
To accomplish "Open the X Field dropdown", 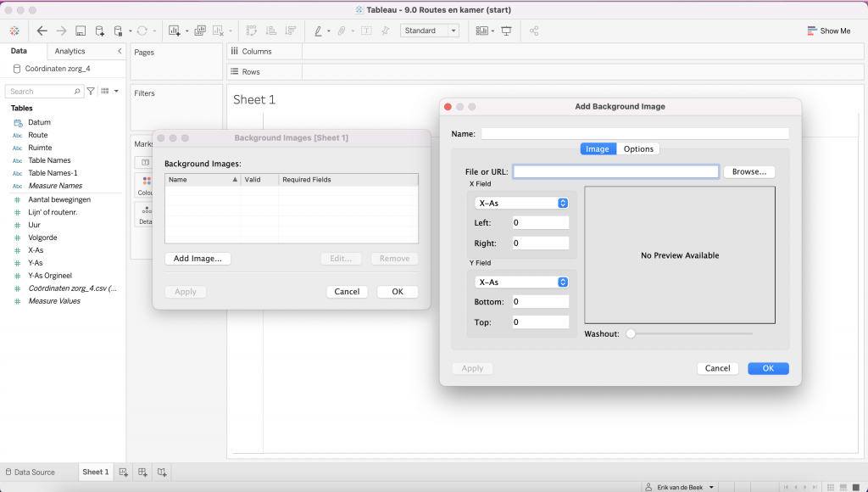I will pyautogui.click(x=520, y=204).
